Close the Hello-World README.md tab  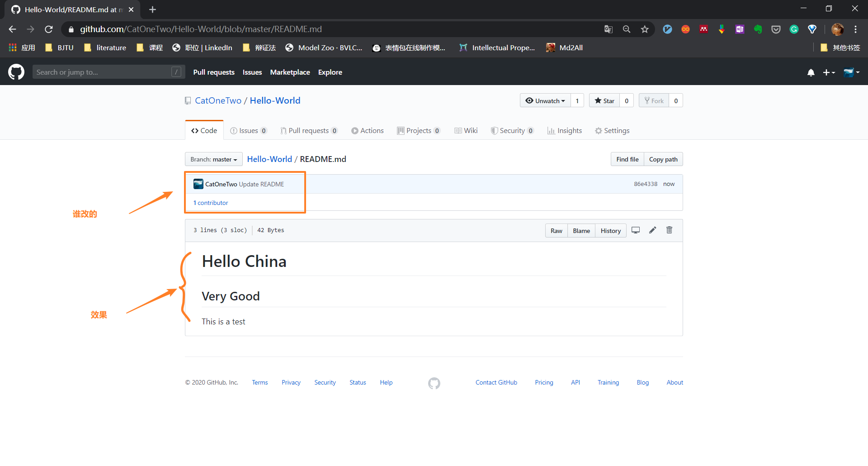pyautogui.click(x=131, y=10)
